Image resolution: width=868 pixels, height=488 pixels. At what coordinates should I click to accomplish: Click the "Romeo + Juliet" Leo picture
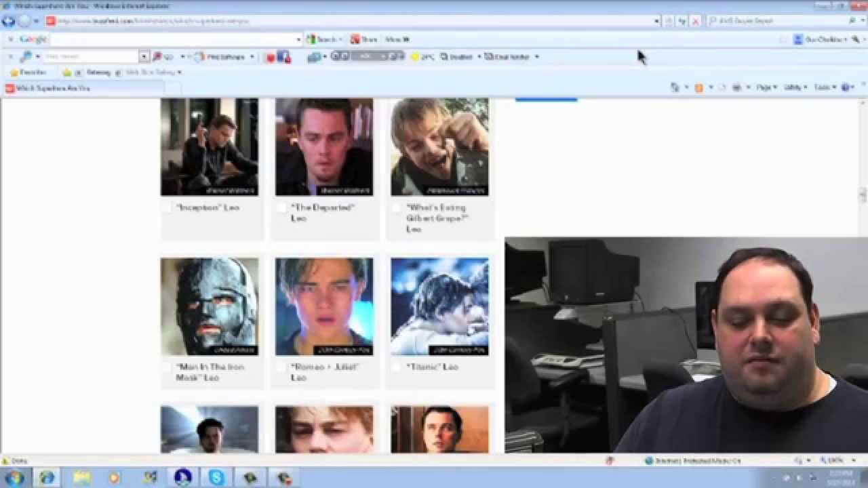pos(324,306)
